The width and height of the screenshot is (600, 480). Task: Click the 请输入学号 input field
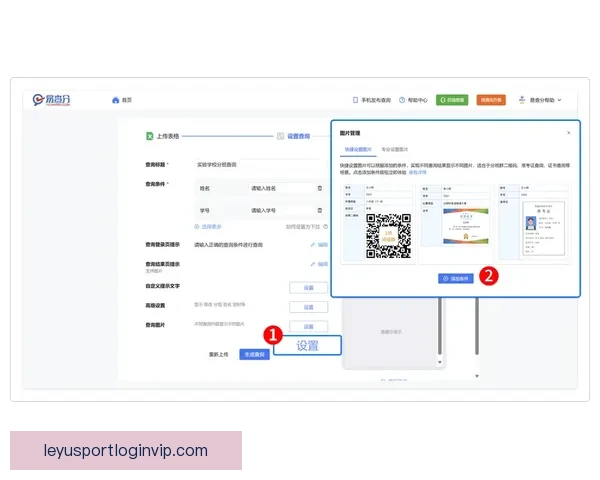coord(281,211)
